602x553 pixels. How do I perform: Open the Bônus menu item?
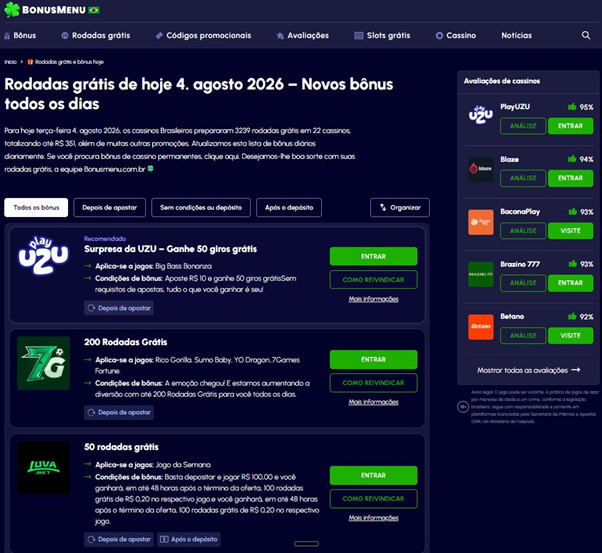(x=20, y=35)
